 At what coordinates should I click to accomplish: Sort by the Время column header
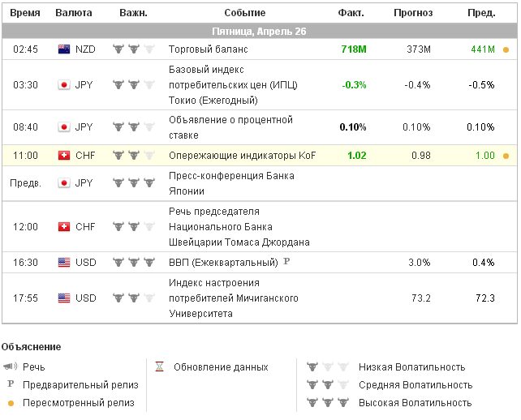pyautogui.click(x=25, y=13)
